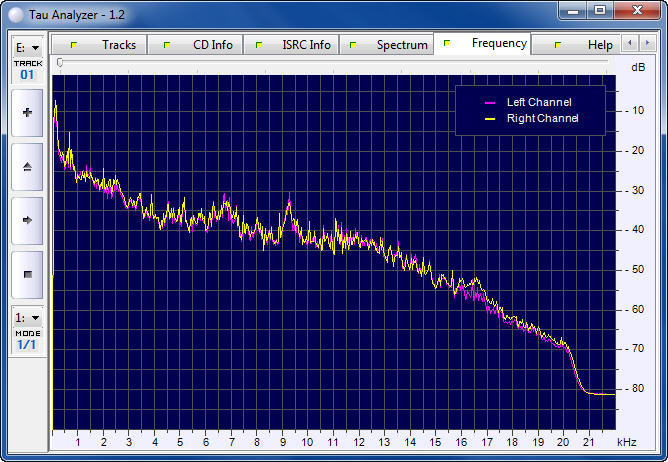This screenshot has height=462, width=668.
Task: Show the Spectrum tab
Action: click(390, 45)
